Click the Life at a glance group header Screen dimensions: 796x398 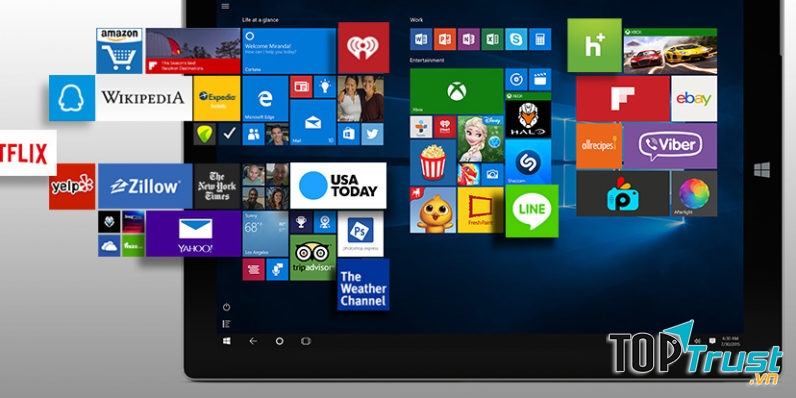pos(260,20)
